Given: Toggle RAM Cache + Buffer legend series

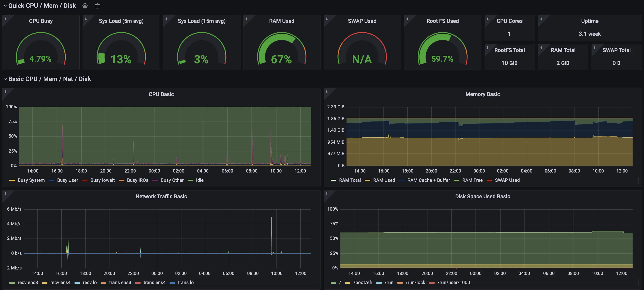Looking at the screenshot, I should point(428,180).
